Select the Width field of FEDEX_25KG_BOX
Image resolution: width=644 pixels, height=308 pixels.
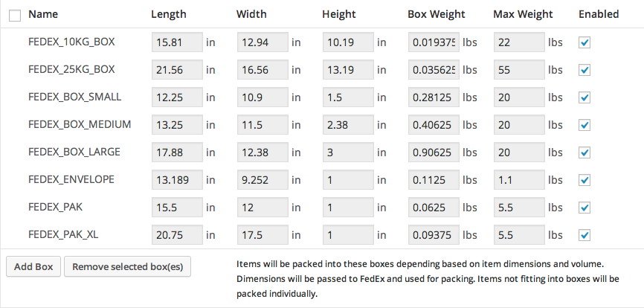tap(263, 70)
